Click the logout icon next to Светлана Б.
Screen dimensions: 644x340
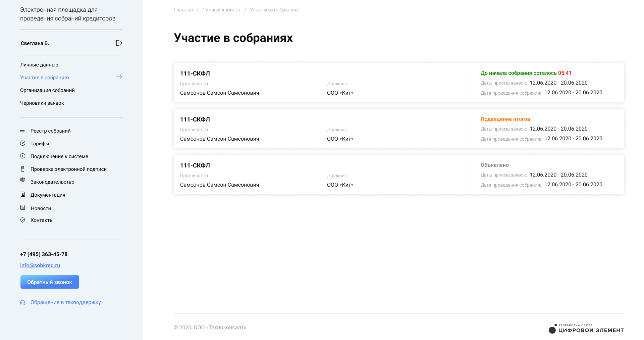point(119,43)
